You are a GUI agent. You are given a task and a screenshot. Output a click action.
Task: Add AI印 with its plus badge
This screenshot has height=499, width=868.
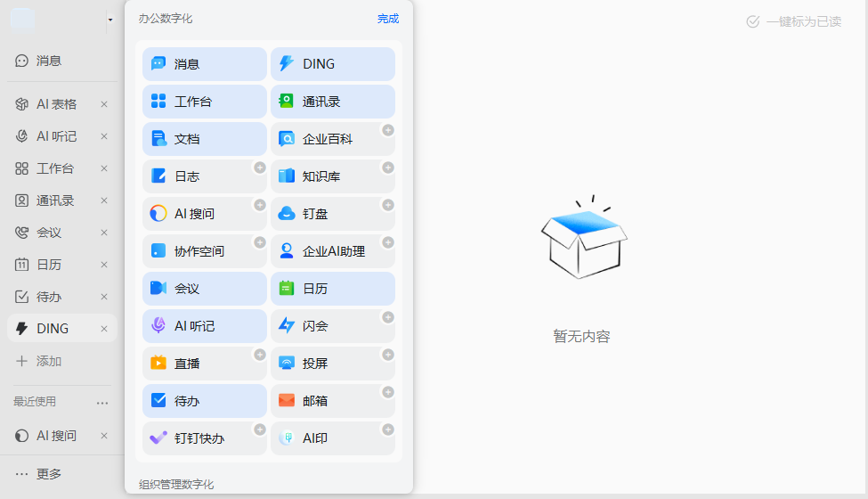[x=388, y=429]
